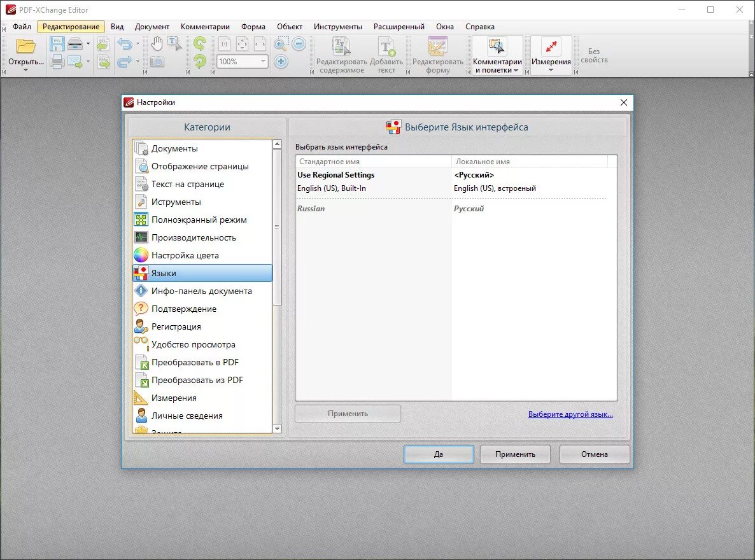Open the Комментарии menu
Image resolution: width=755 pixels, height=560 pixels.
[x=205, y=27]
